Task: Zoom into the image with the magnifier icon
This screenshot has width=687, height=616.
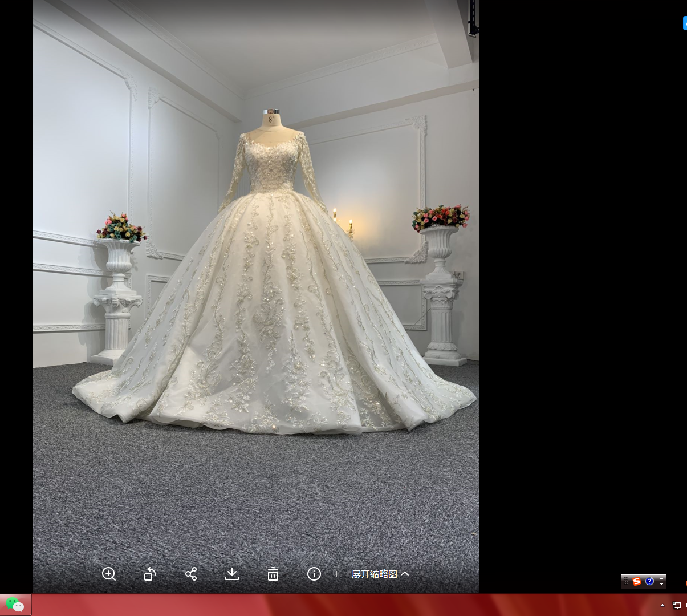Action: click(109, 574)
